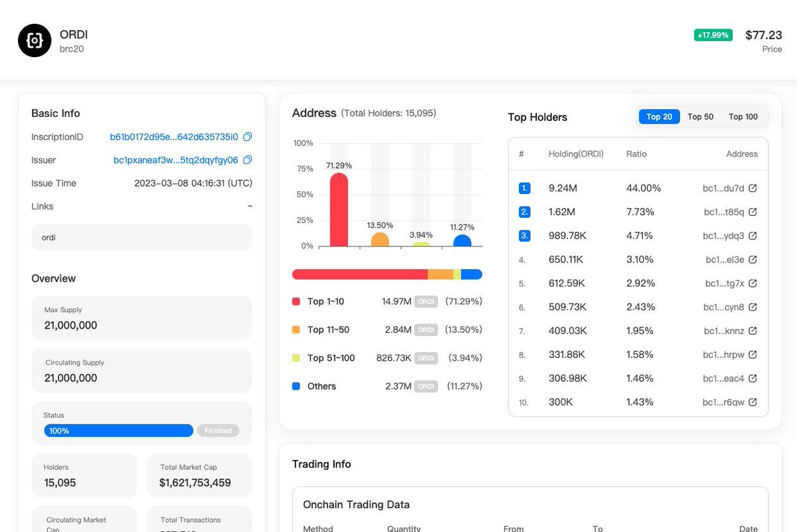
Task: Click the 100% status progress bar
Action: click(x=118, y=430)
